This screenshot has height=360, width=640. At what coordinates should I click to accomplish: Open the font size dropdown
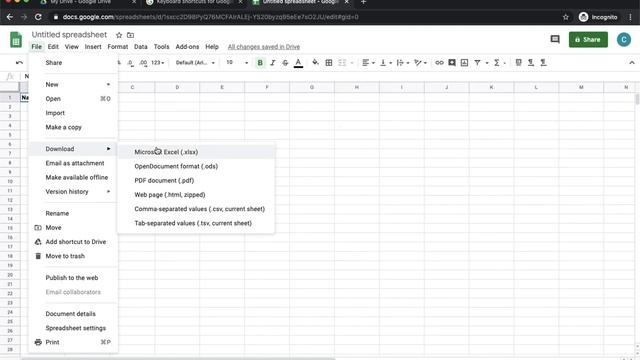pyautogui.click(x=237, y=62)
